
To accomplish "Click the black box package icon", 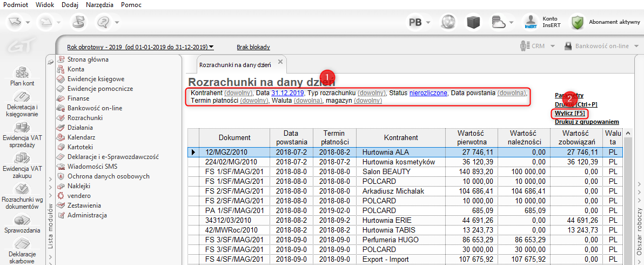I will (x=474, y=22).
